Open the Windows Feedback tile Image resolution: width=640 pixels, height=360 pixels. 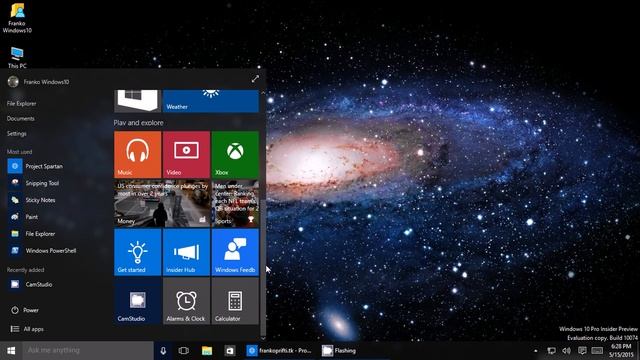click(x=235, y=252)
